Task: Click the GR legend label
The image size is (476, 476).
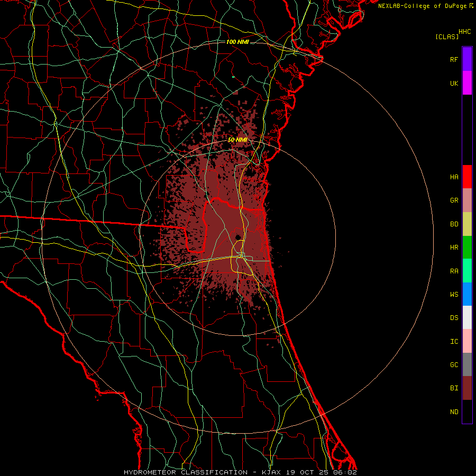Action: (x=454, y=200)
